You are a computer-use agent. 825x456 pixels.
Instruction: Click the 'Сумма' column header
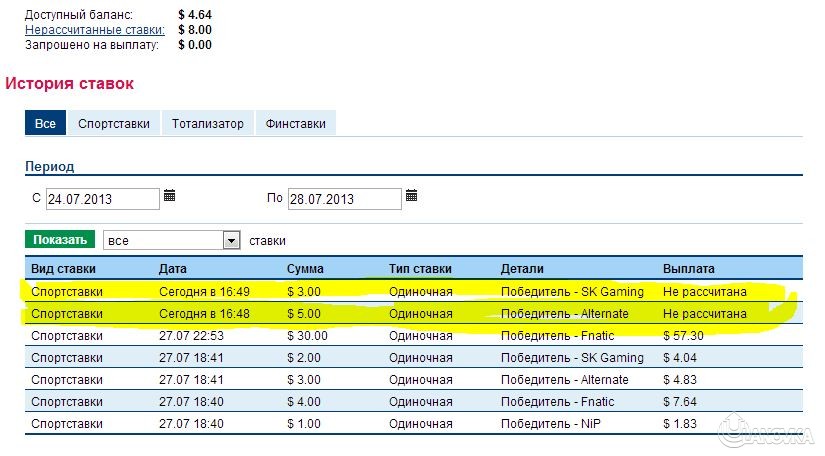tap(305, 269)
